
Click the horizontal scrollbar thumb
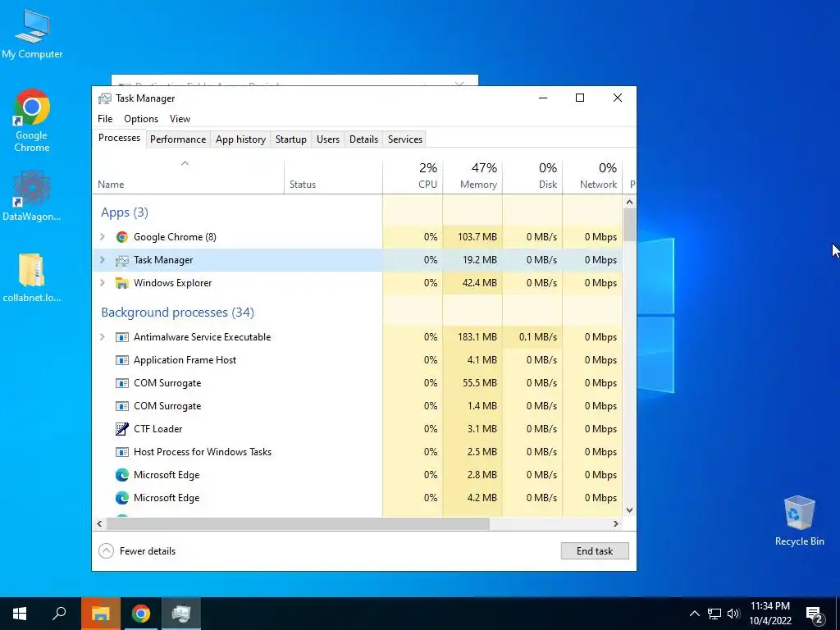pos(298,523)
